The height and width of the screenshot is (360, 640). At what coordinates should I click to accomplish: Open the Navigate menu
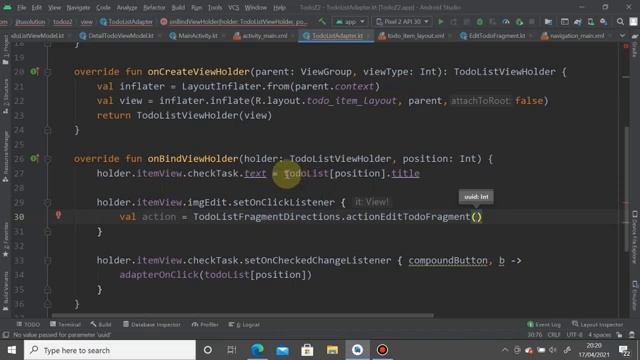click(x=78, y=7)
